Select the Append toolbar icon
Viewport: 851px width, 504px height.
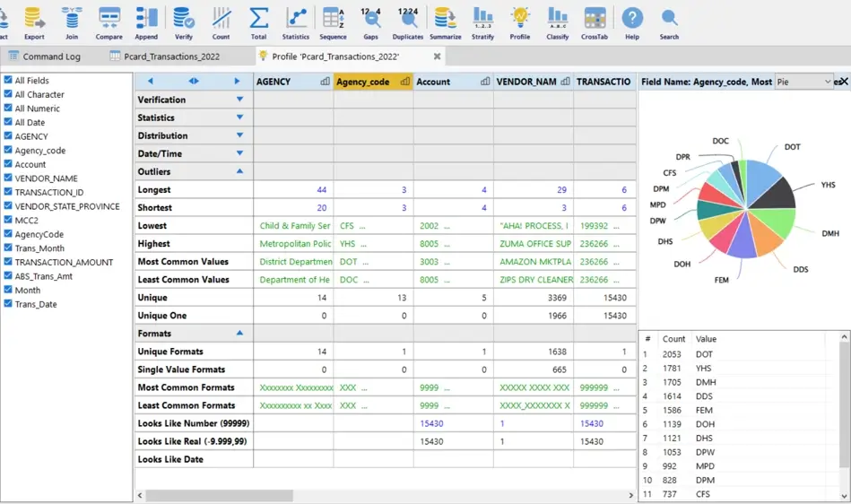[x=146, y=22]
